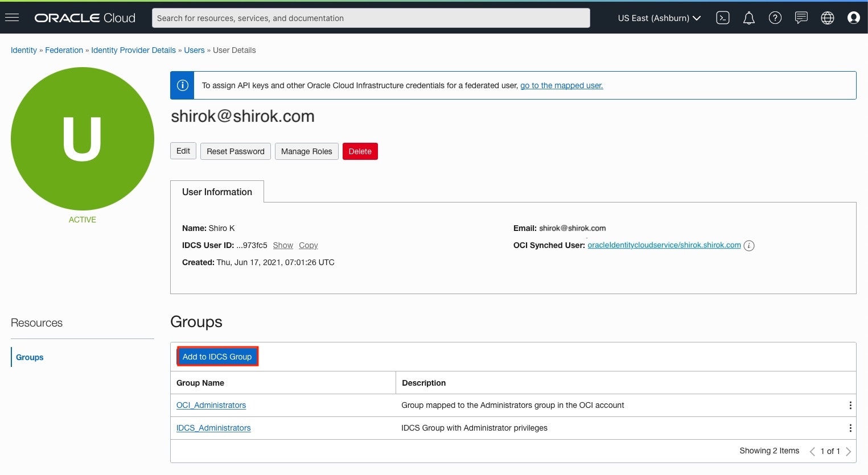The height and width of the screenshot is (475, 868).
Task: Go to previous page of groups
Action: coord(812,452)
